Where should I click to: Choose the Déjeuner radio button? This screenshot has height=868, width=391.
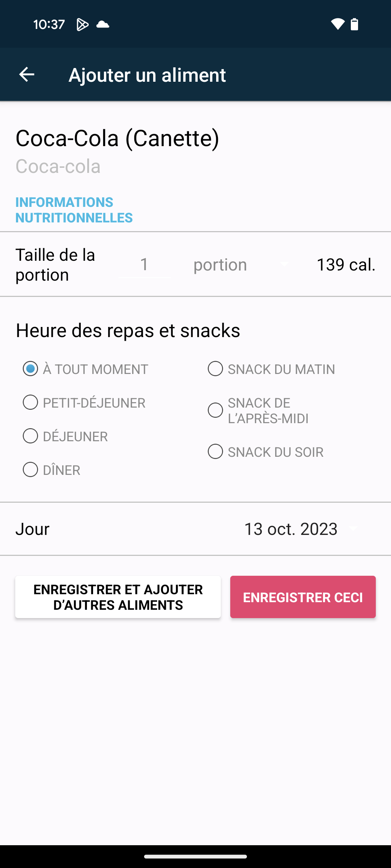(30, 436)
